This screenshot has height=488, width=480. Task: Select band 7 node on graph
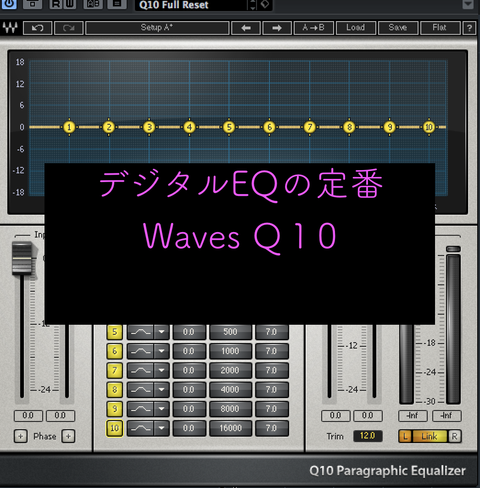coord(309,127)
